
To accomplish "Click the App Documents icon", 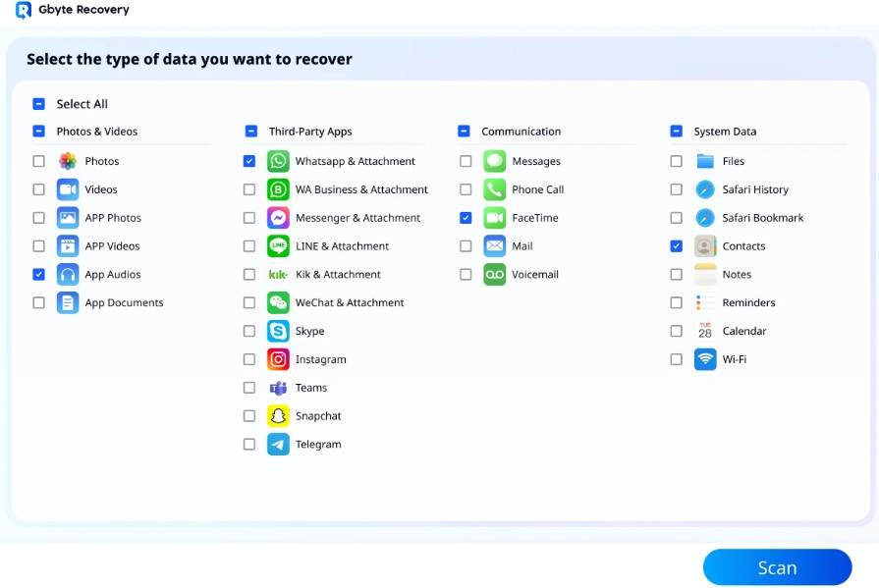I will coord(68,302).
